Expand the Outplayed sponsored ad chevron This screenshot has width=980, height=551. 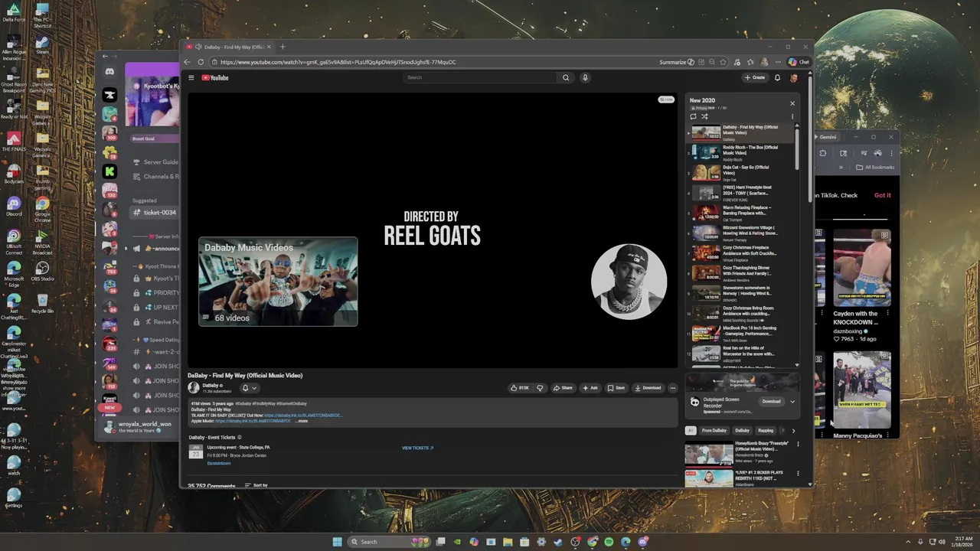792,402
